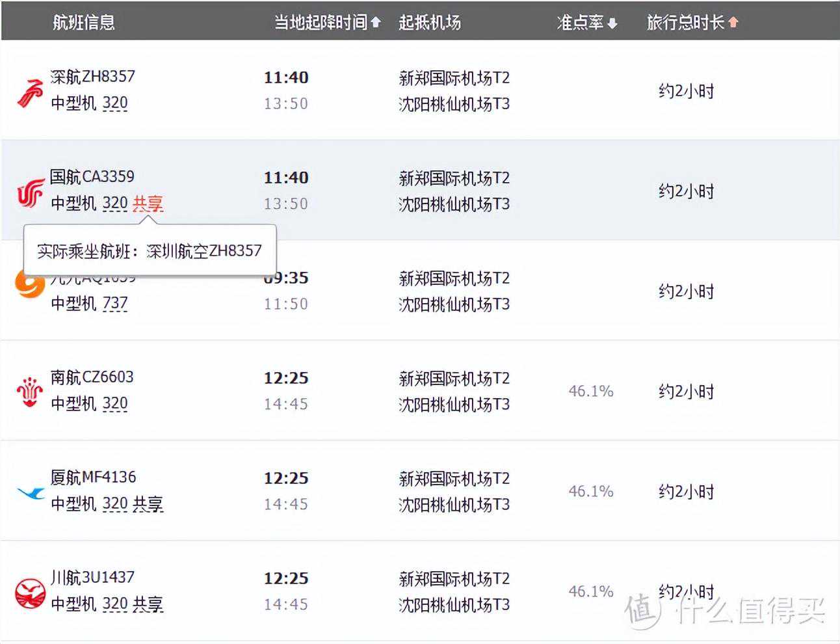Click the 实际乘坐航班 tooltip

(x=150, y=251)
